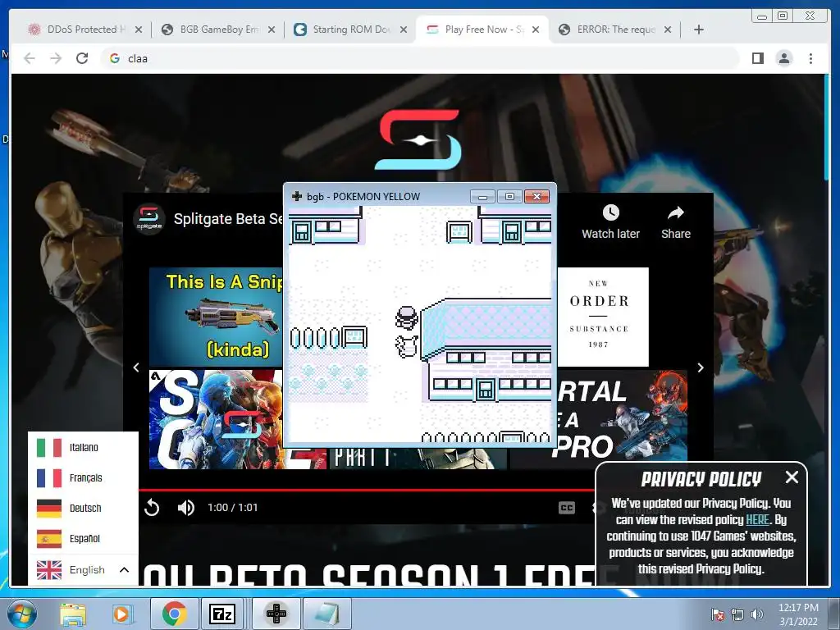Screen dimensions: 840x630
Task: Show previous suggested videos with left arrow
Action: point(136,367)
